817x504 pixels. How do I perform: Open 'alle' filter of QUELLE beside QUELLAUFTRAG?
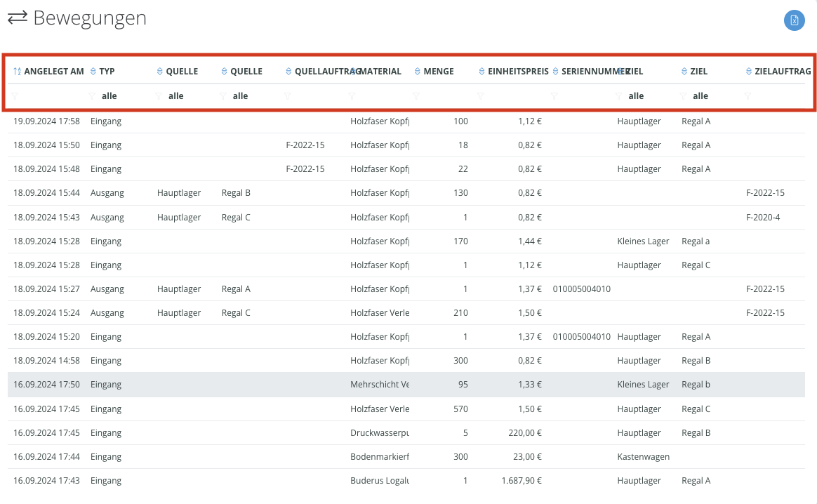[x=240, y=96]
